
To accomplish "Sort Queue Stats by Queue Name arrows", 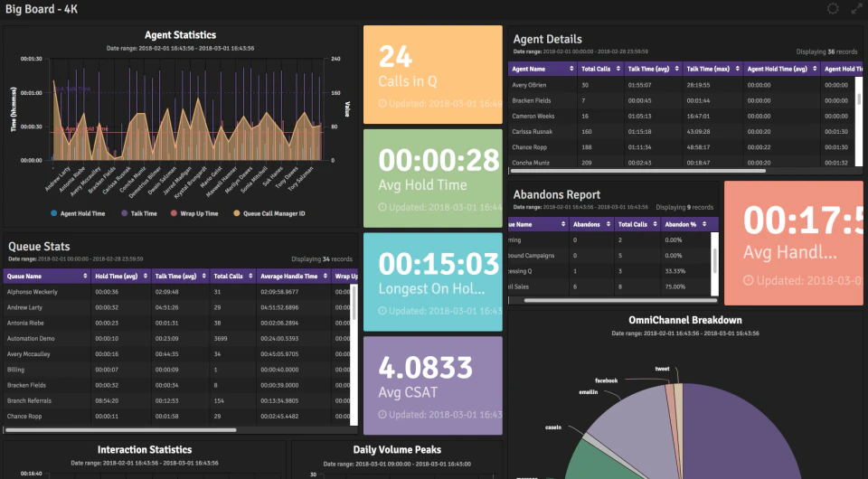I will click(x=85, y=276).
